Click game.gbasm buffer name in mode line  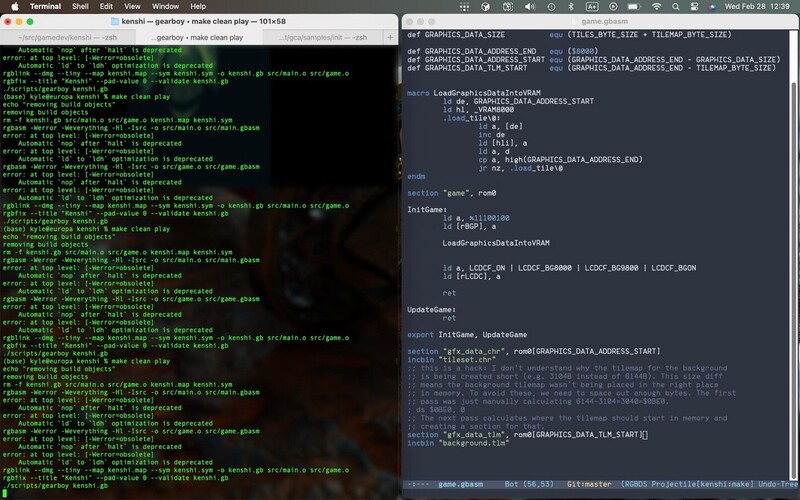(x=460, y=484)
